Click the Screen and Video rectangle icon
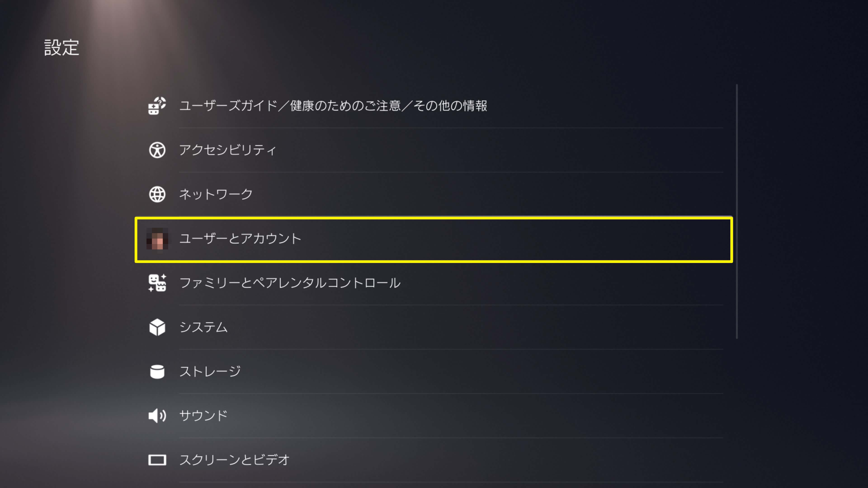Image resolution: width=868 pixels, height=488 pixels. [157, 460]
